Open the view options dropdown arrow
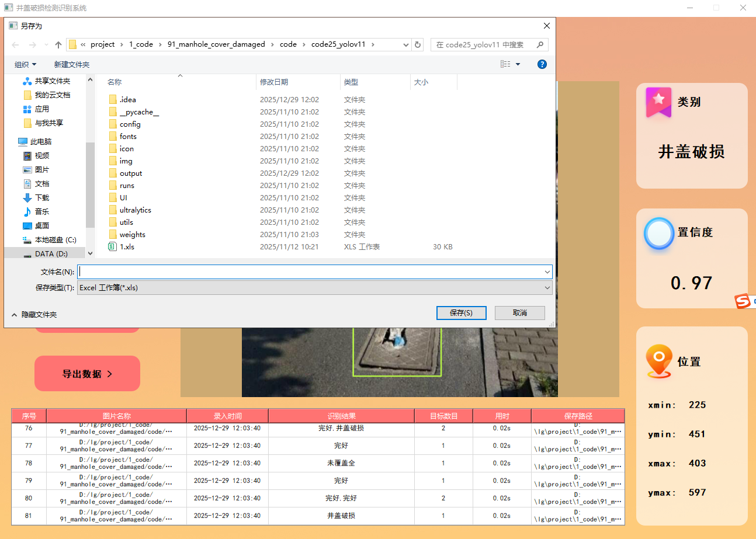The width and height of the screenshot is (756, 539). tap(518, 64)
